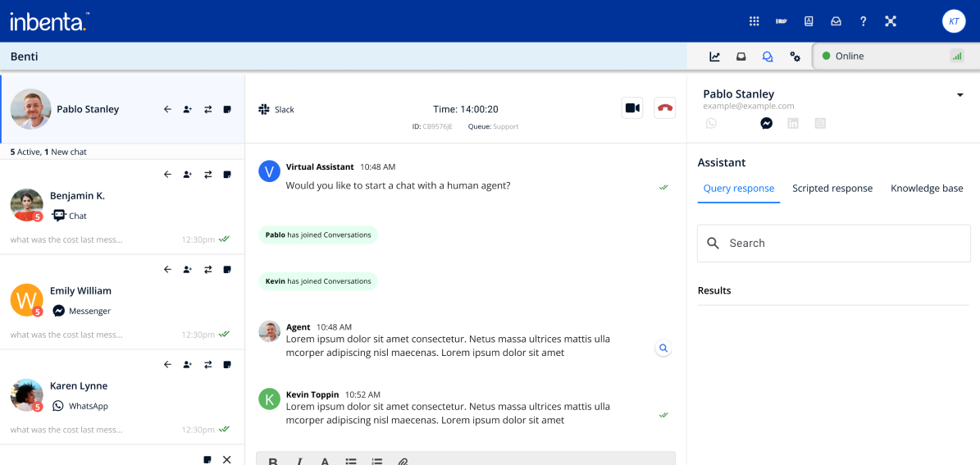
Task: Invite an agent to Karen Lynne's chat
Action: click(188, 365)
